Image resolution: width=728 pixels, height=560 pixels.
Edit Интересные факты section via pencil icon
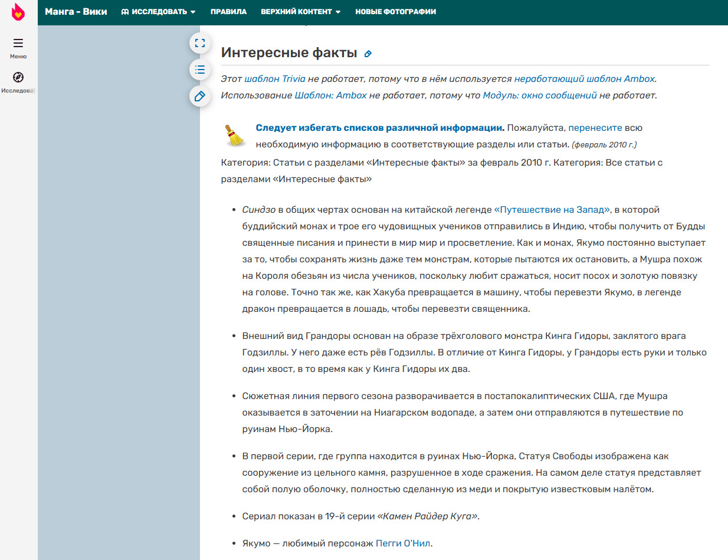coord(368,54)
